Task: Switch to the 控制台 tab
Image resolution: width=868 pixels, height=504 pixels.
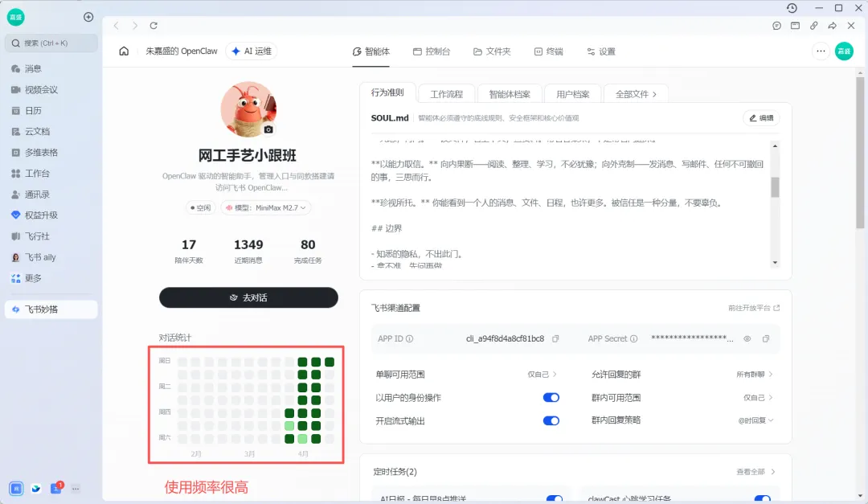Action: pyautogui.click(x=432, y=51)
